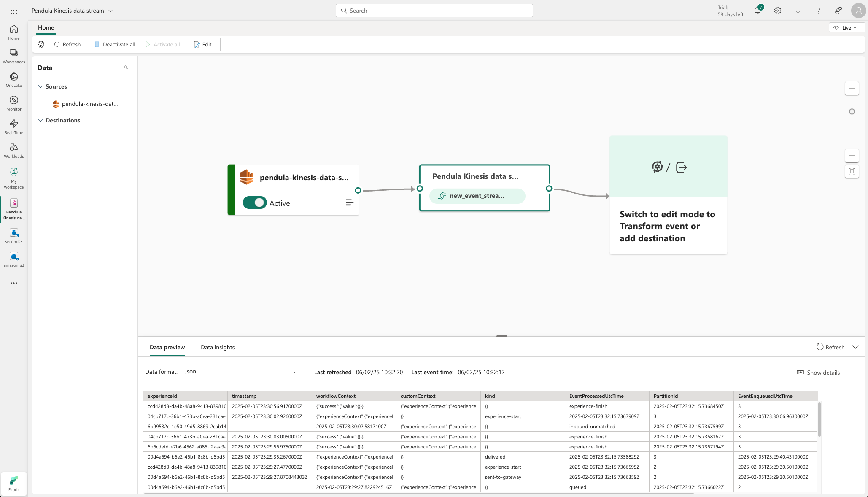Click Show details
Image resolution: width=868 pixels, height=497 pixels.
(818, 373)
